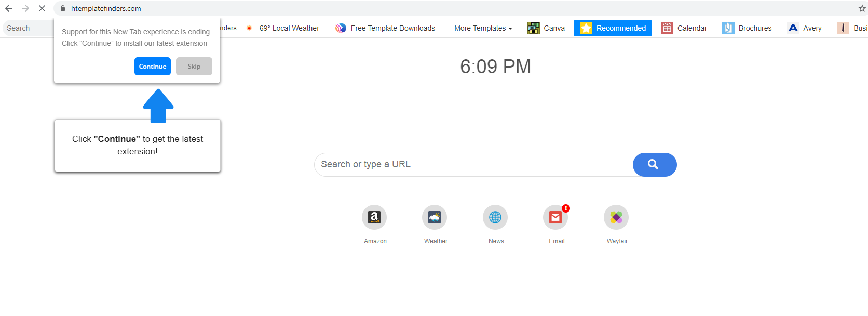Image resolution: width=868 pixels, height=316 pixels.
Task: Click the Free Template Downloads swirl icon
Action: pos(341,28)
